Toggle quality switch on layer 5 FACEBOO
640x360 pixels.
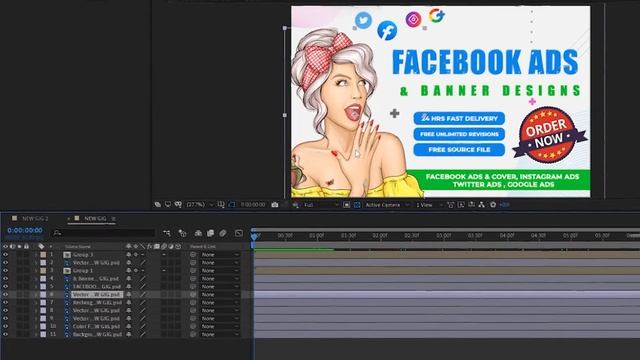point(143,287)
